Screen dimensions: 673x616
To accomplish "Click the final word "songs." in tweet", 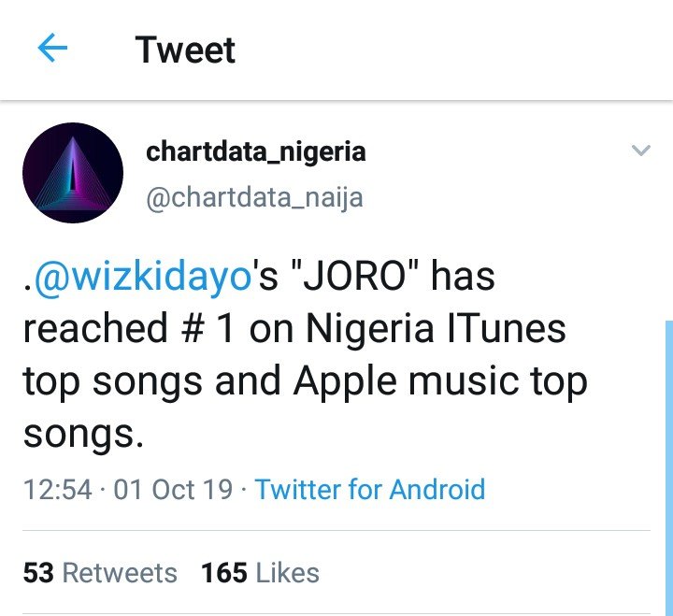I will [x=78, y=431].
